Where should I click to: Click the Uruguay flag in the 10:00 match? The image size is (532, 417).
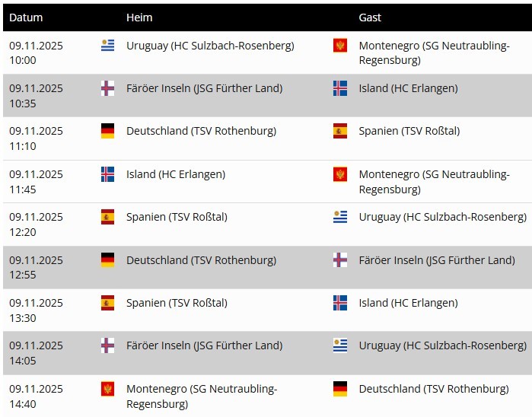point(107,46)
